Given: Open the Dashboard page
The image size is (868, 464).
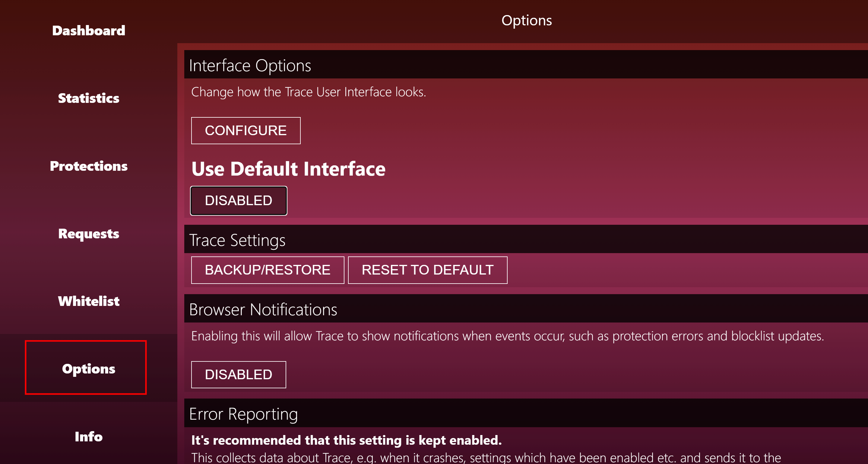Looking at the screenshot, I should point(89,31).
